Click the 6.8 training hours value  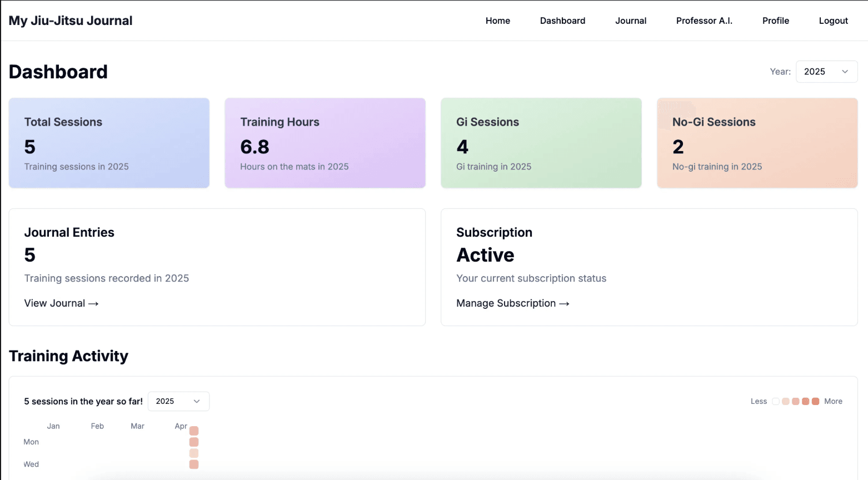(255, 147)
